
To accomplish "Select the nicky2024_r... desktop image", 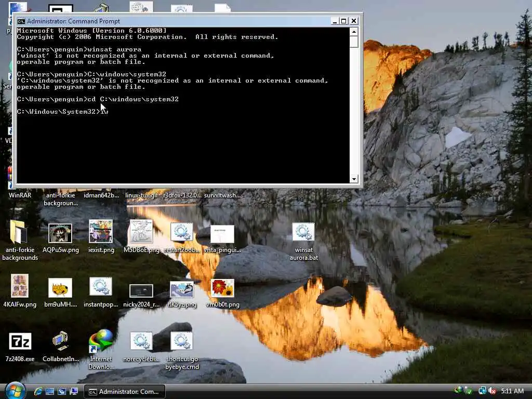I will tap(141, 296).
